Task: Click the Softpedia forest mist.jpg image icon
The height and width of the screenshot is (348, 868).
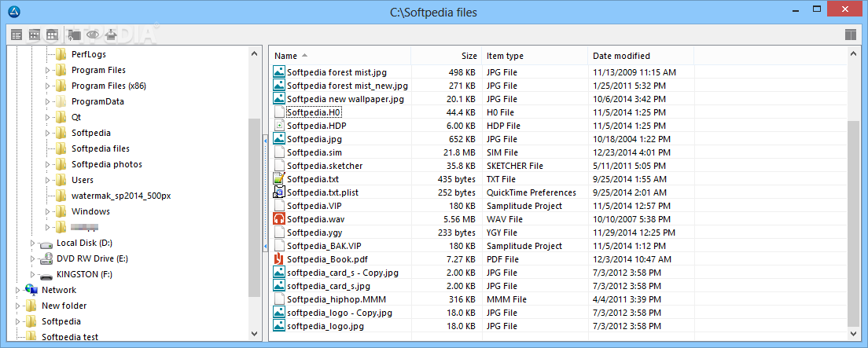Action: click(280, 72)
